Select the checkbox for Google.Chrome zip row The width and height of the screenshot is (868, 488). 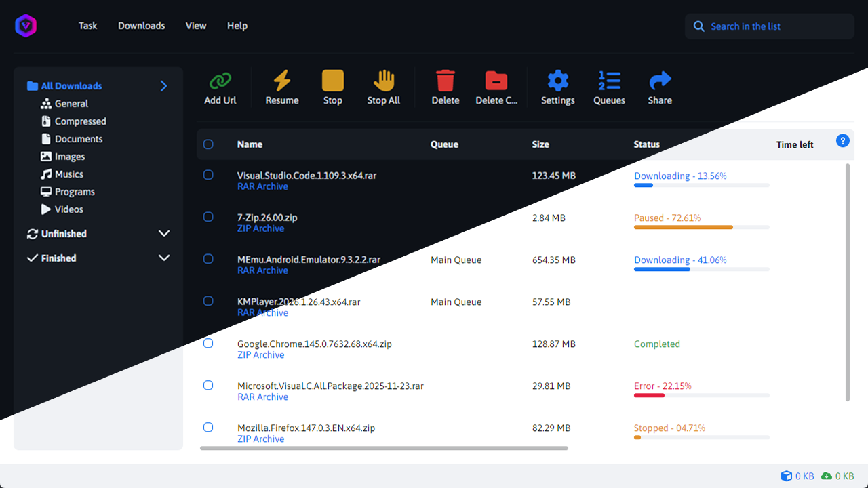point(208,344)
